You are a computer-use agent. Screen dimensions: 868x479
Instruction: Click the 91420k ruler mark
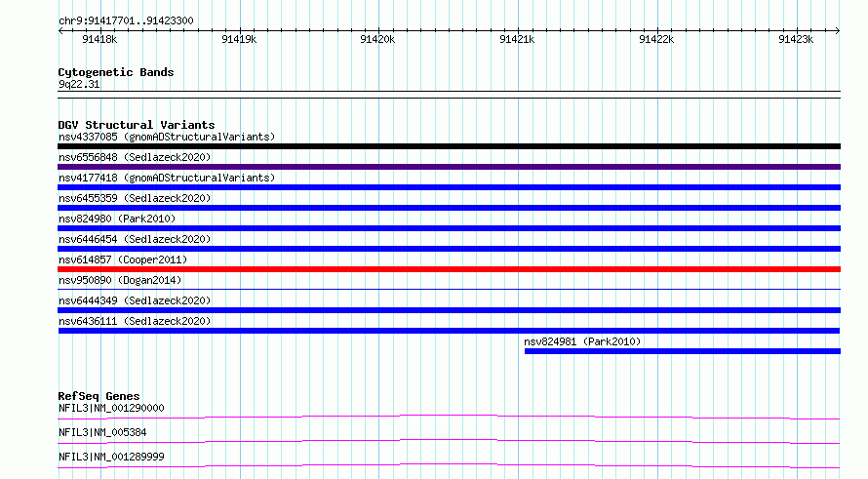pyautogui.click(x=377, y=39)
